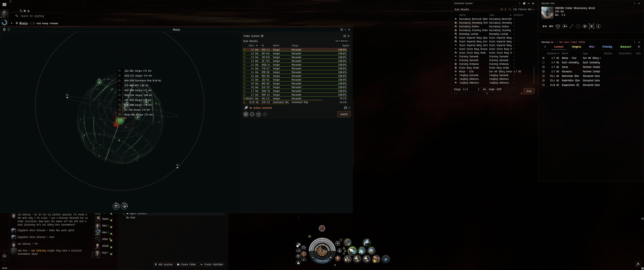
Task: Add a new overview tab with plus
Action: click(x=639, y=47)
